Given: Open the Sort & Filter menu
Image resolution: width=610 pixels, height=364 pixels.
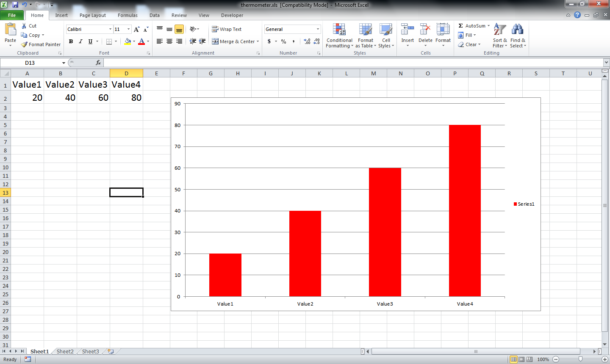Looking at the screenshot, I should (x=499, y=36).
